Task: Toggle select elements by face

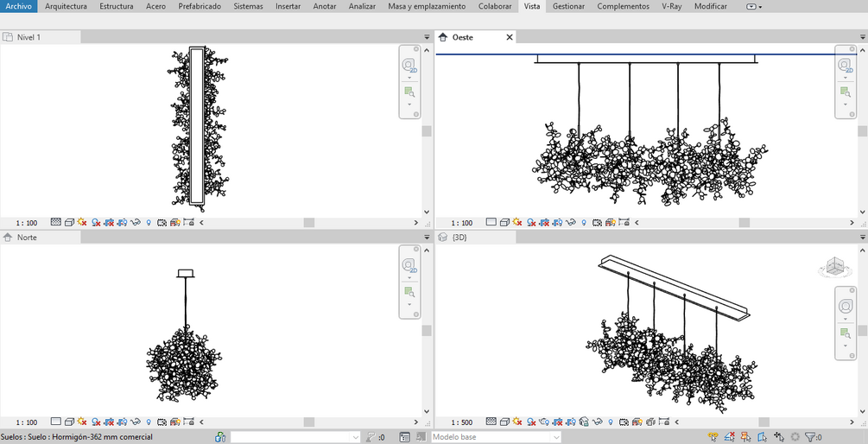Action: coord(763,437)
